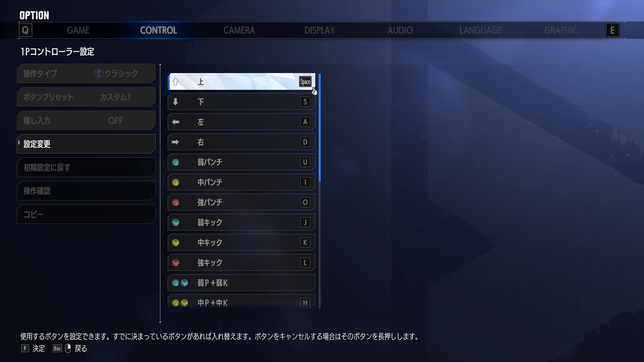Screen dimensions: 644x362
Task: Click the 弱キック (weak kick) icon
Action: (x=176, y=222)
